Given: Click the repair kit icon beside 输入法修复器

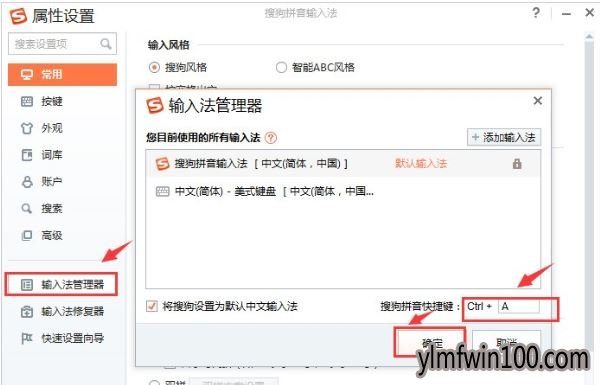Looking at the screenshot, I should coord(27,312).
